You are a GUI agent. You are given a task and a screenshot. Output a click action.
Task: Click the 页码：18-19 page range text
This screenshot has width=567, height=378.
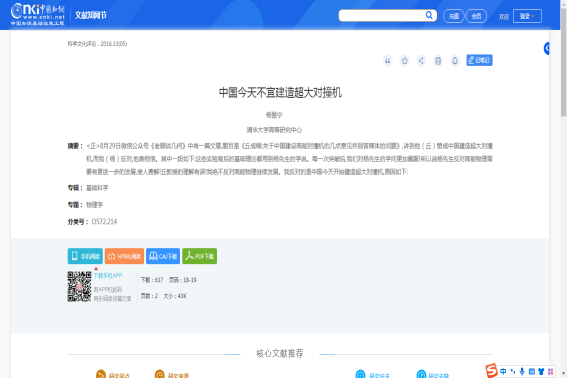(183, 280)
